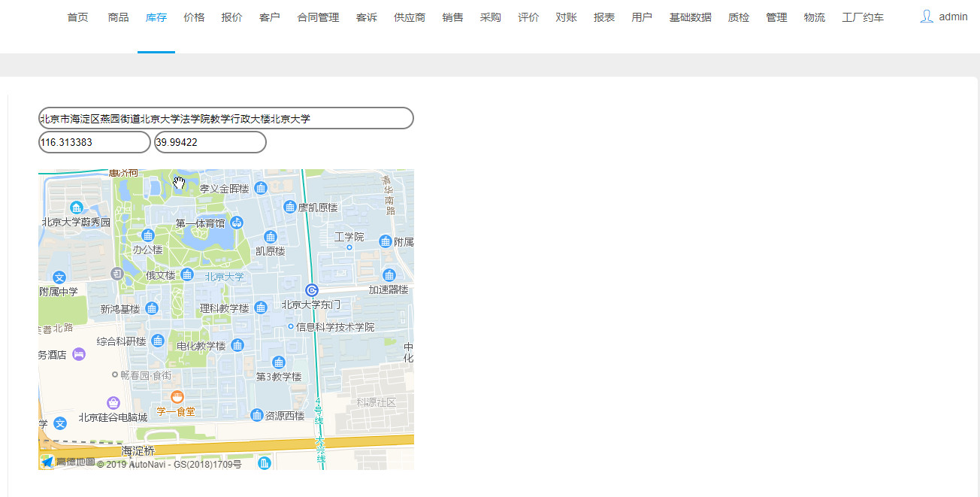Click the building icon next to 新鸿基楼
Image resolution: width=980 pixels, height=497 pixels.
coord(153,308)
